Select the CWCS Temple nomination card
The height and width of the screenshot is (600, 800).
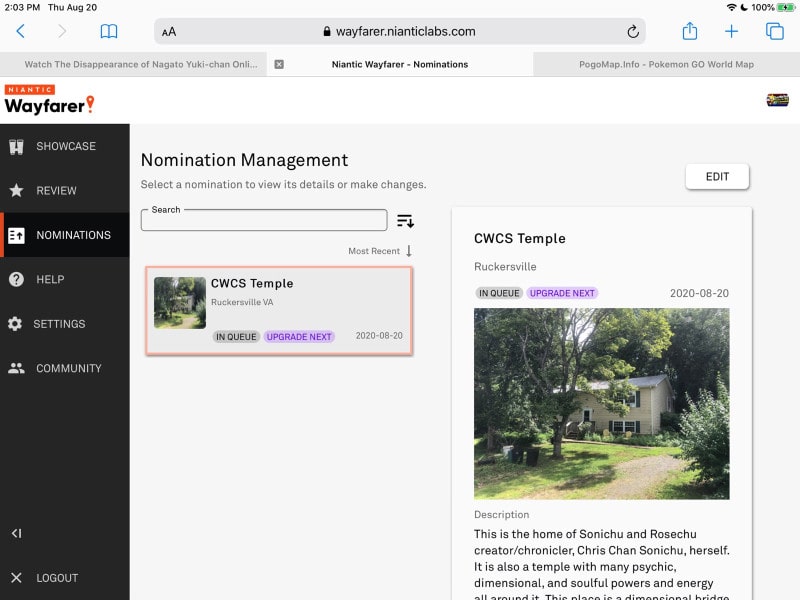[279, 310]
